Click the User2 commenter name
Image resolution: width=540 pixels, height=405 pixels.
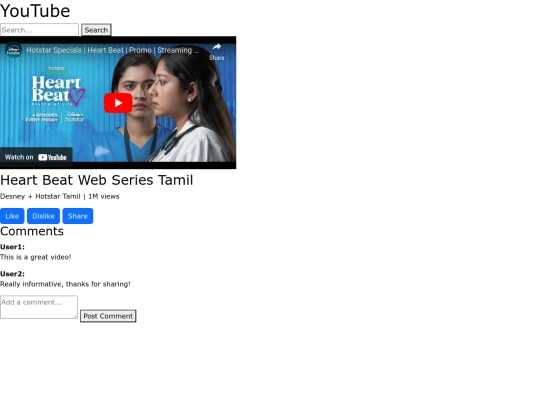pos(12,274)
